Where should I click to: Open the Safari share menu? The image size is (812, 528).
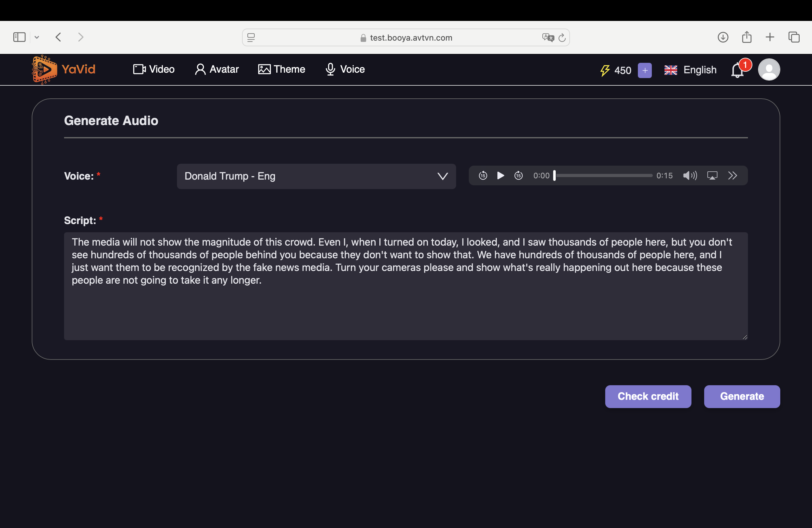[x=746, y=37]
